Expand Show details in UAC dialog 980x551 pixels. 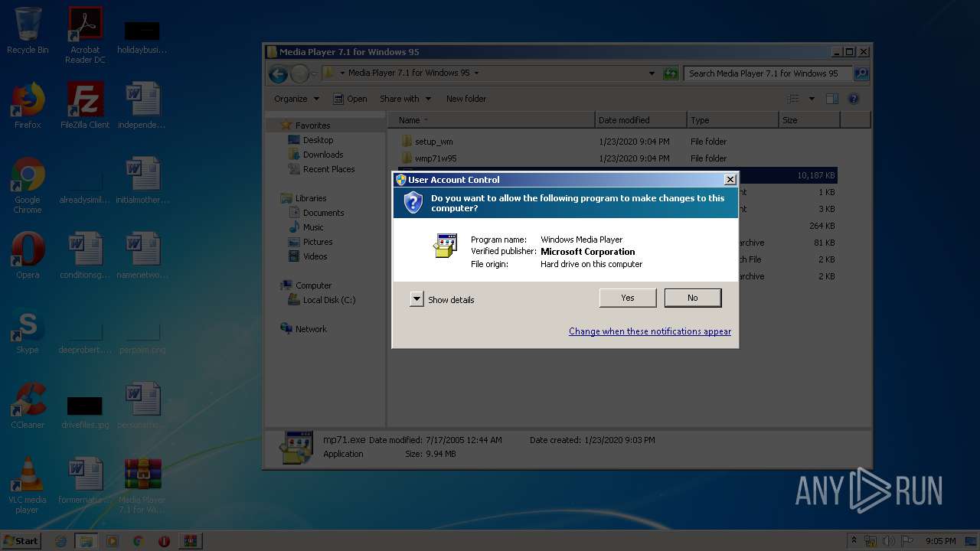pyautogui.click(x=442, y=300)
